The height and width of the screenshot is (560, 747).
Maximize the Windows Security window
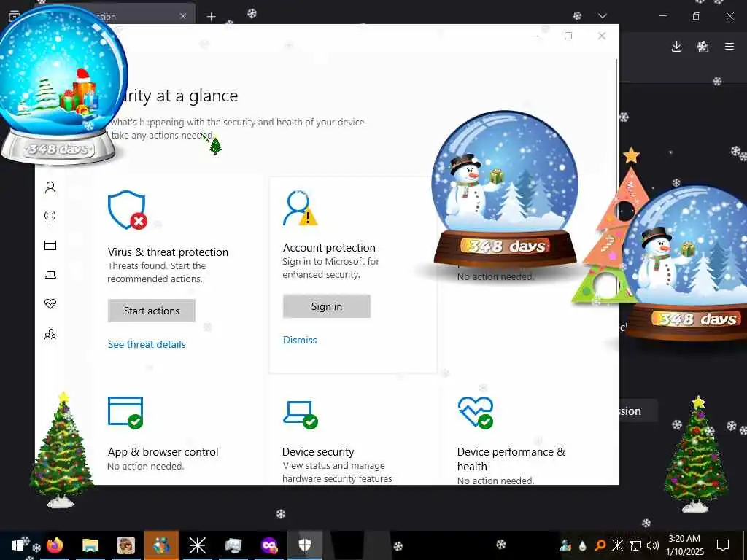(x=568, y=36)
